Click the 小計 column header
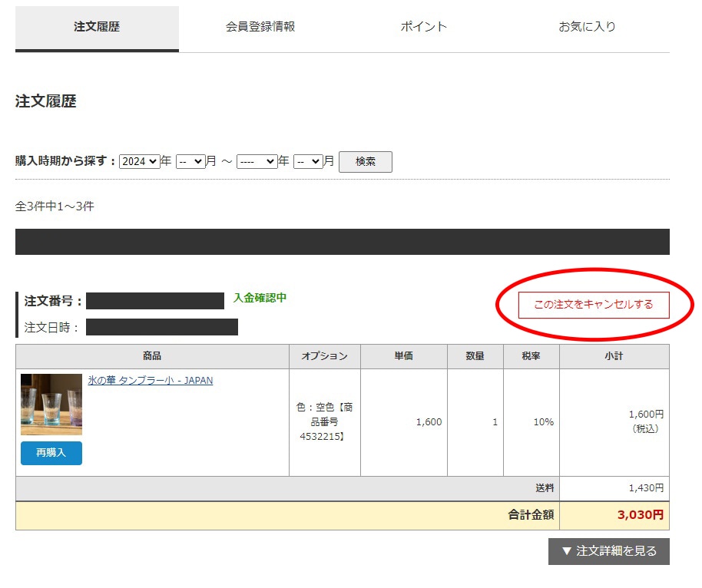The width and height of the screenshot is (702, 588). [614, 356]
